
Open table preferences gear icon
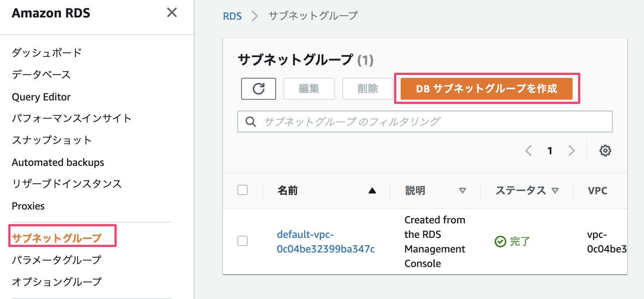tap(605, 151)
